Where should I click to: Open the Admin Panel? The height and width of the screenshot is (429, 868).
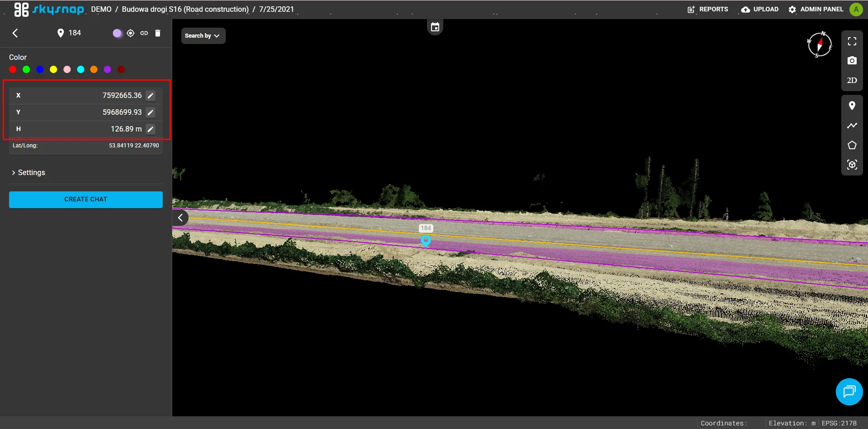pos(815,10)
